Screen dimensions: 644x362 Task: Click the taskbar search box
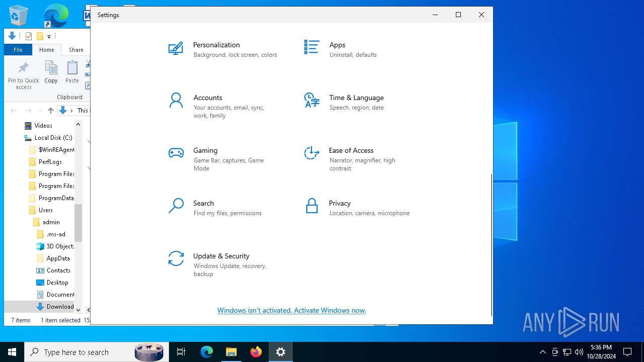click(96, 352)
